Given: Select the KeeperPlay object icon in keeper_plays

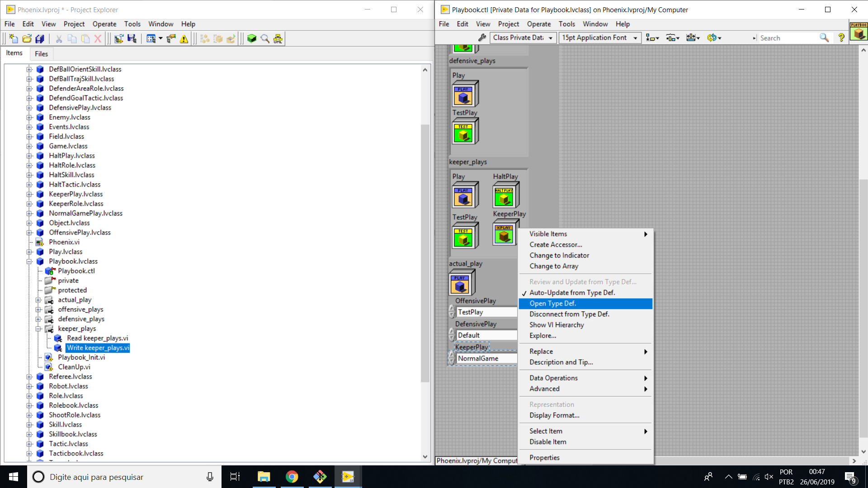Looking at the screenshot, I should click(x=505, y=233).
